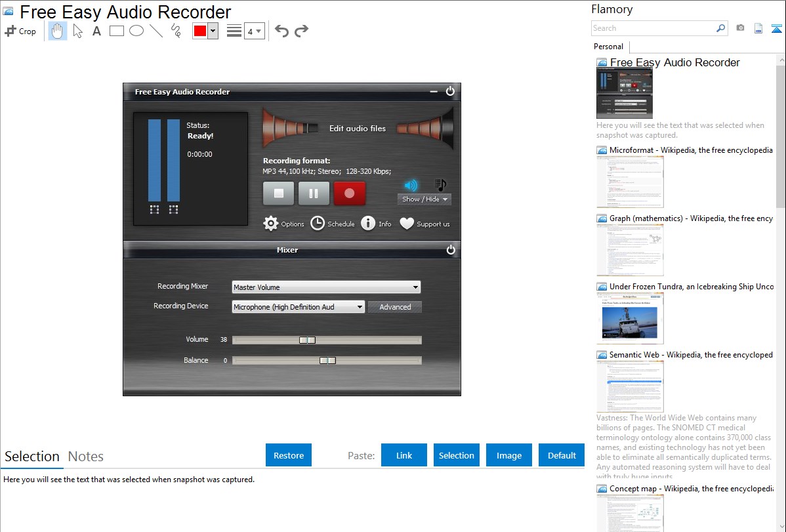Paste as Selection
786x532 pixels.
[457, 455]
